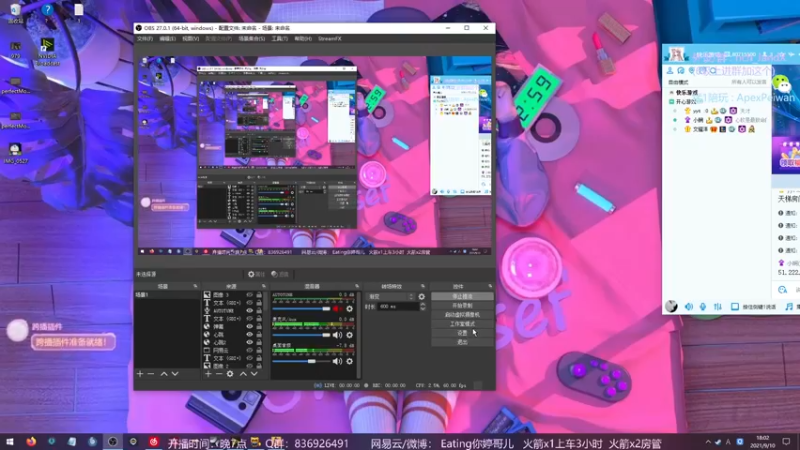Open the 视图(V) menu
800x450 pixels.
[190, 39]
